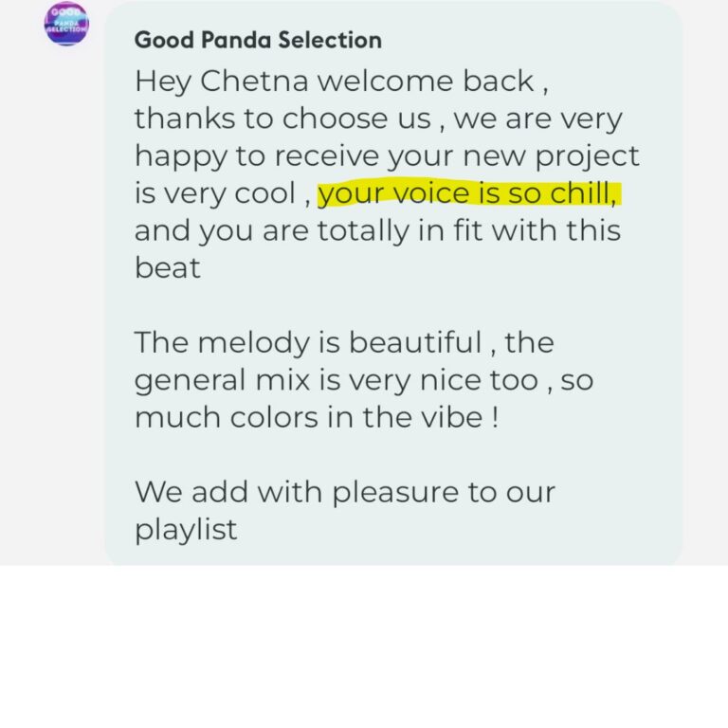
Task: Click 'and you are totally in fit' line
Action: point(377,230)
